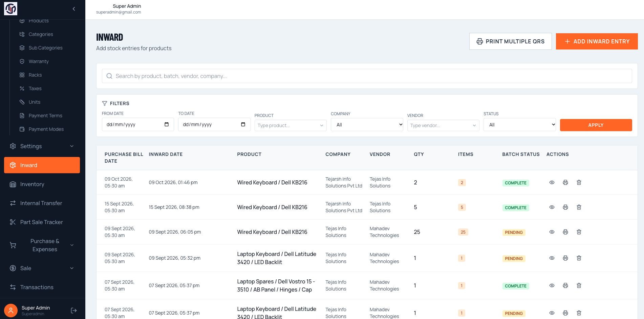Print the Laptop Spares Dell Vostro entry
644x319 pixels.
565,285
